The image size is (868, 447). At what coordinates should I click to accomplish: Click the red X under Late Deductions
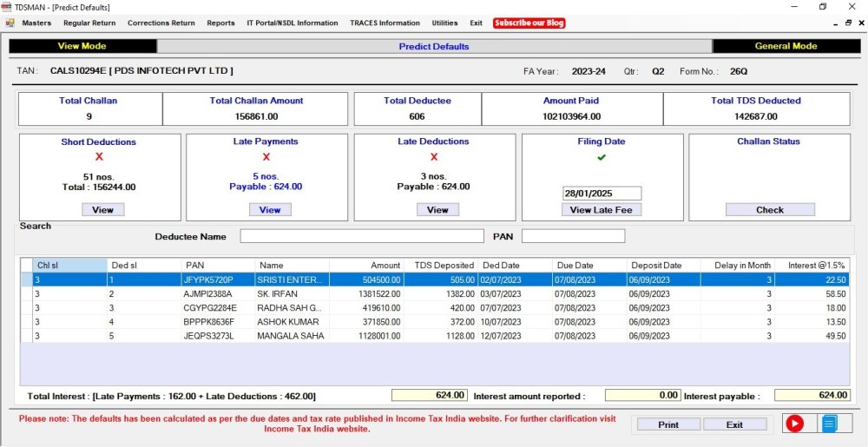434,157
